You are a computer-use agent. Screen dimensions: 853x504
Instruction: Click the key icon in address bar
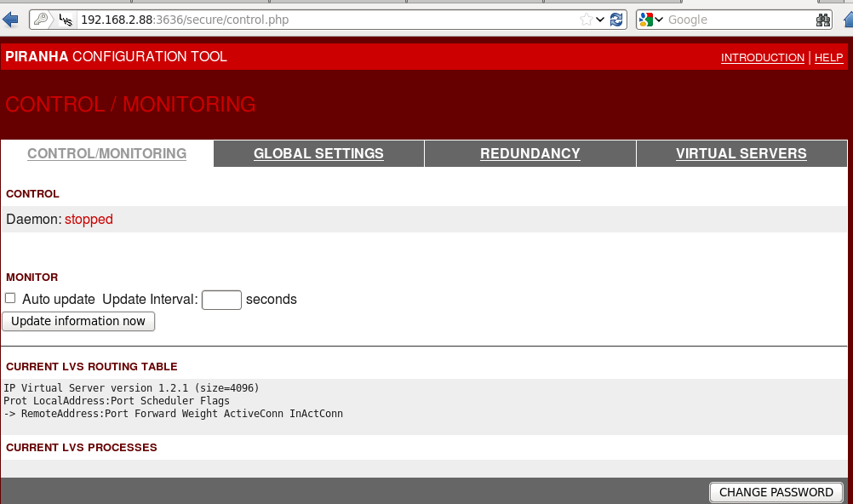click(41, 20)
